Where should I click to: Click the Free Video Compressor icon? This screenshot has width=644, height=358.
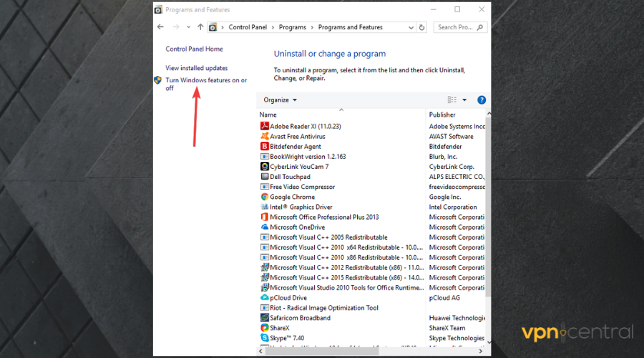pyautogui.click(x=265, y=187)
